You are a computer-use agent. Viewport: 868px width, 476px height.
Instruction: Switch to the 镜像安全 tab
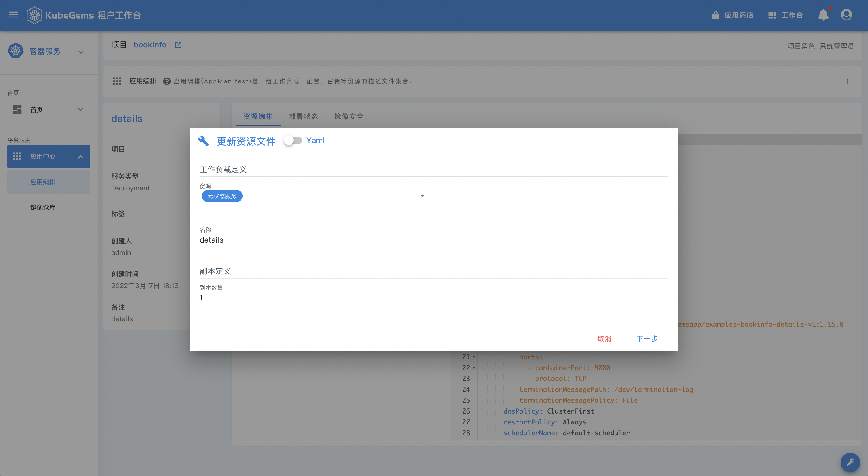[349, 116]
